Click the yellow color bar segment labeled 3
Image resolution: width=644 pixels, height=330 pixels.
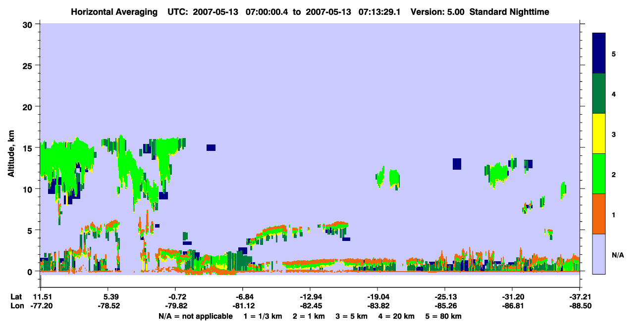click(599, 134)
